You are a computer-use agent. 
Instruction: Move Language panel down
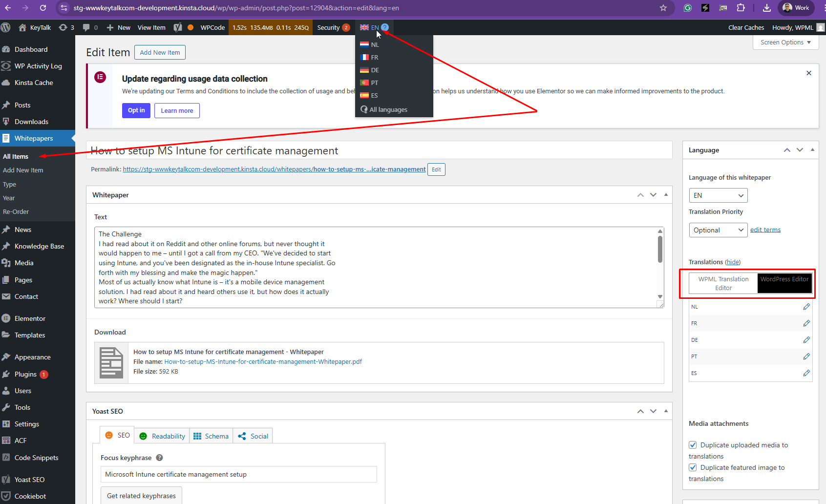[800, 150]
